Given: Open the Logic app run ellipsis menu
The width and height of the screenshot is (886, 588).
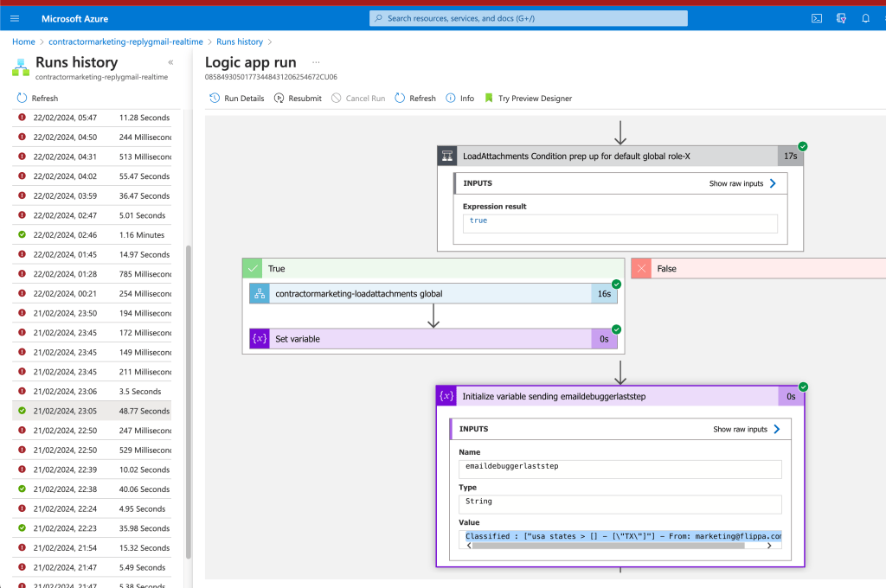Looking at the screenshot, I should pos(316,62).
